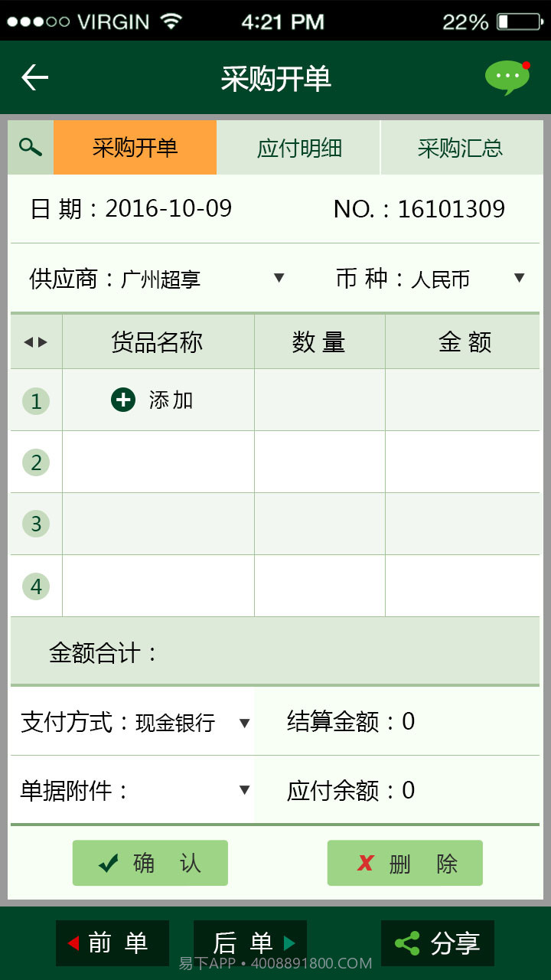The height and width of the screenshot is (980, 551).
Task: Tap row 2 goods name cell to edit
Action: [158, 462]
